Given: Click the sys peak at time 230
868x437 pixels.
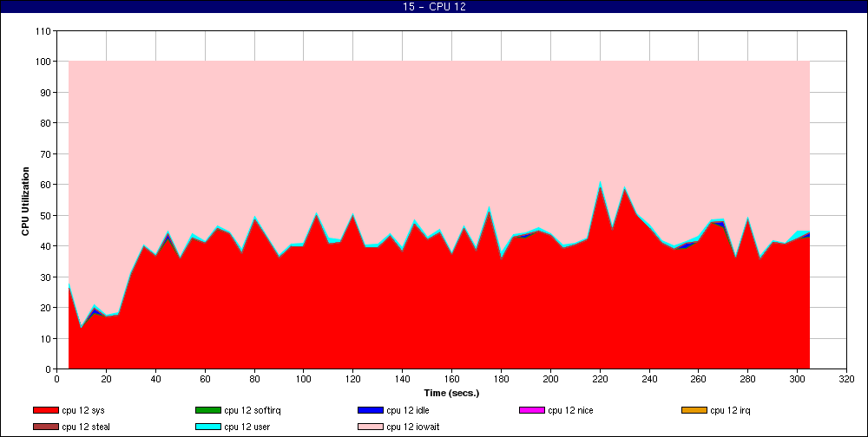Looking at the screenshot, I should click(624, 189).
